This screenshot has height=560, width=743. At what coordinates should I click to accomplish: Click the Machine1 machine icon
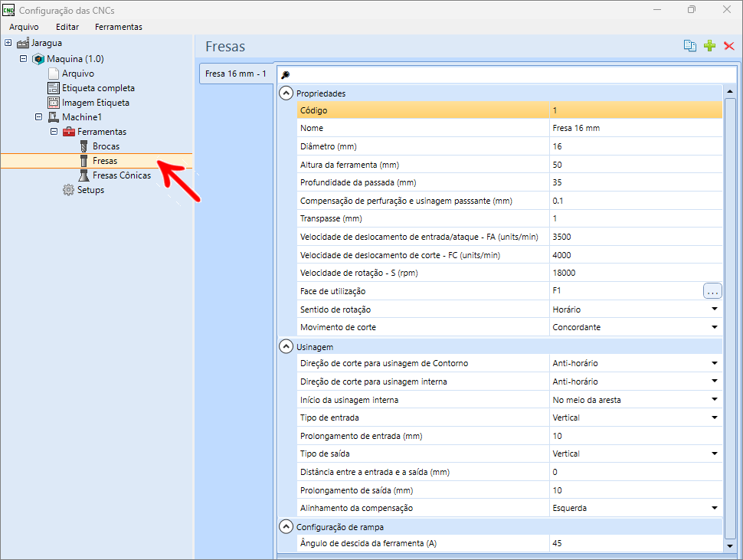tap(54, 117)
